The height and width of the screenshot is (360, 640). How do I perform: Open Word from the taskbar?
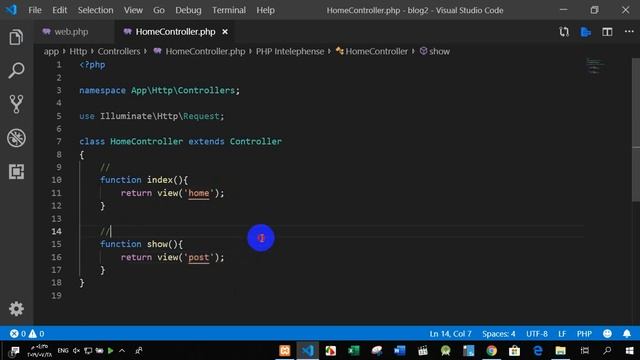pos(400,351)
